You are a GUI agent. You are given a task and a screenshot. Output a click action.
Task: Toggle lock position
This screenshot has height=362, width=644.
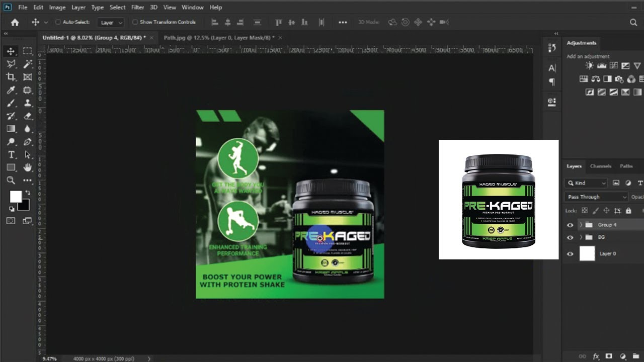(x=606, y=211)
